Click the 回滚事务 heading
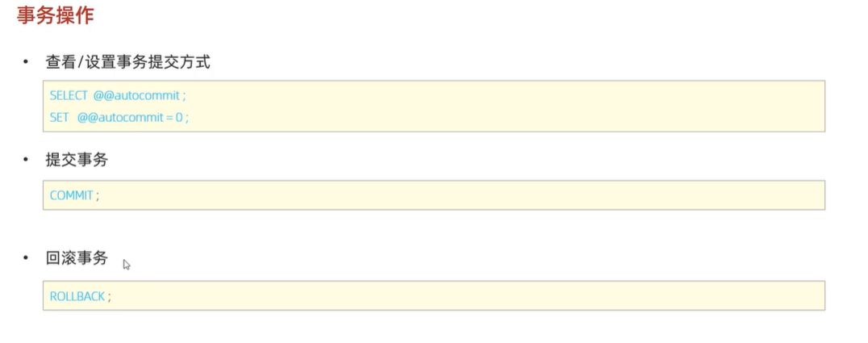The height and width of the screenshot is (343, 868). pos(77,258)
